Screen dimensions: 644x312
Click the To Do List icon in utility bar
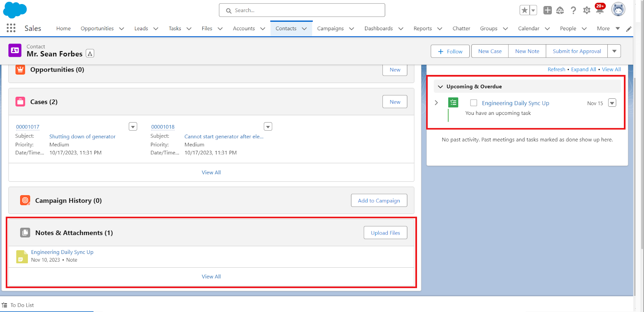coord(4,305)
